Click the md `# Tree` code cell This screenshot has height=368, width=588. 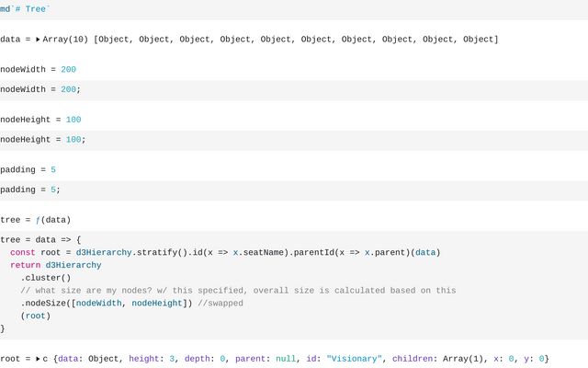(26, 9)
